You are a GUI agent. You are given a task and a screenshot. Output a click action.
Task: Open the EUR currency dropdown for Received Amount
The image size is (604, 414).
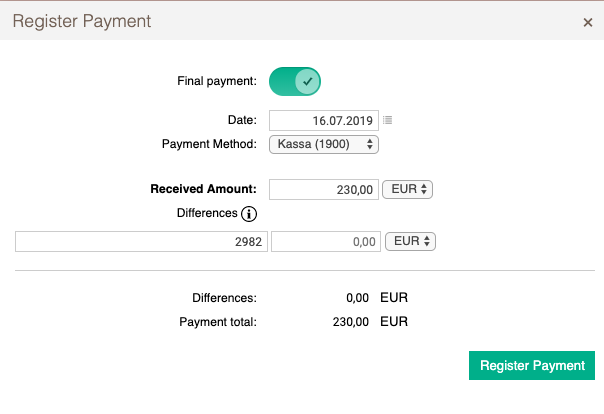[x=408, y=189]
